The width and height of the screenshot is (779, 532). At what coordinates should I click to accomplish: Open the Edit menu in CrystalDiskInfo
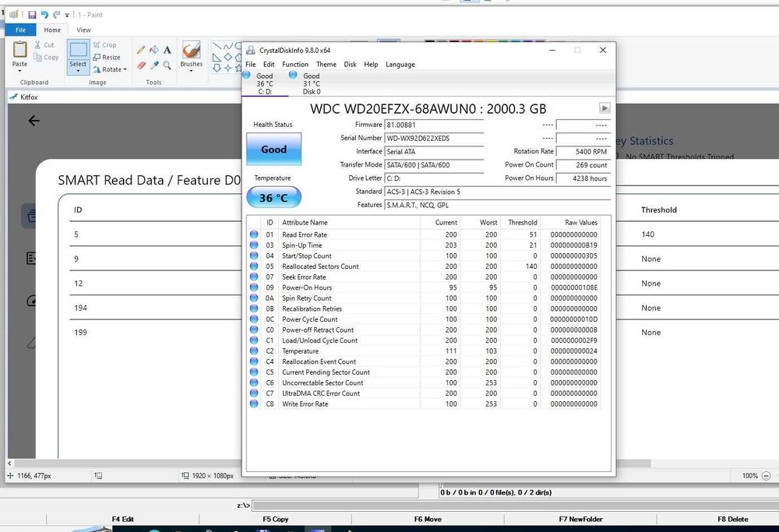tap(269, 65)
